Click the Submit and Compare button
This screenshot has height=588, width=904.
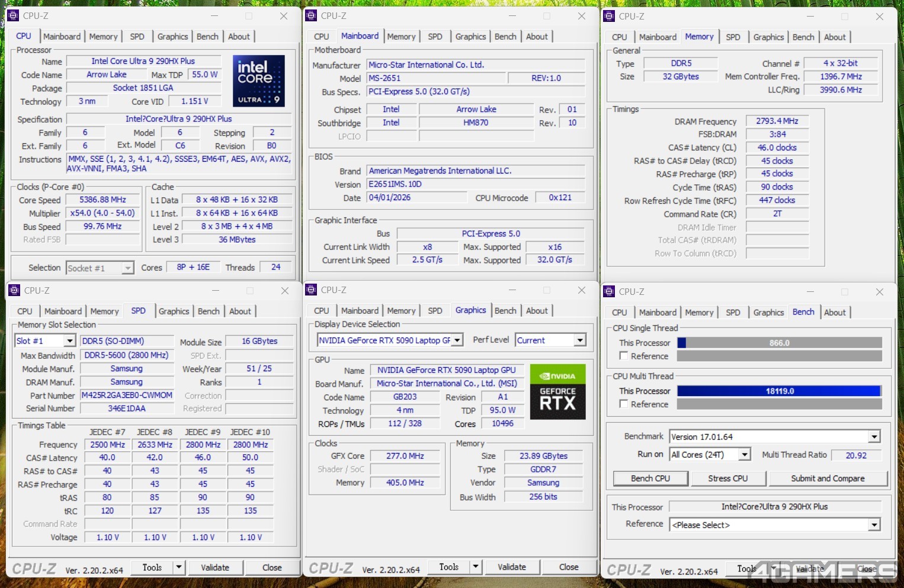tap(828, 478)
